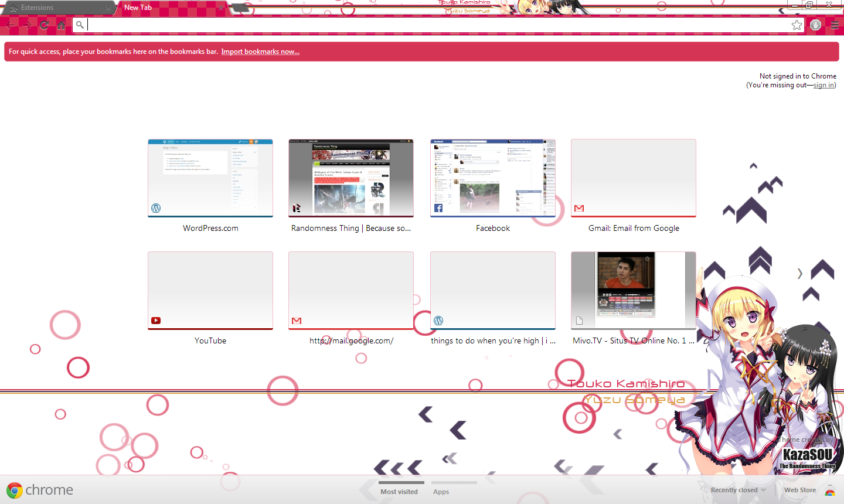Open the Chrome hamburger menu
The height and width of the screenshot is (504, 844).
pos(835,25)
